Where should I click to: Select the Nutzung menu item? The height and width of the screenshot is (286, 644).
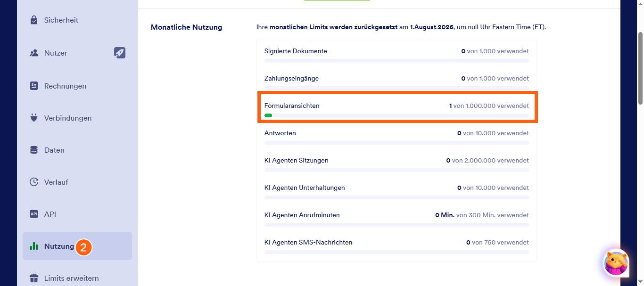pos(77,246)
